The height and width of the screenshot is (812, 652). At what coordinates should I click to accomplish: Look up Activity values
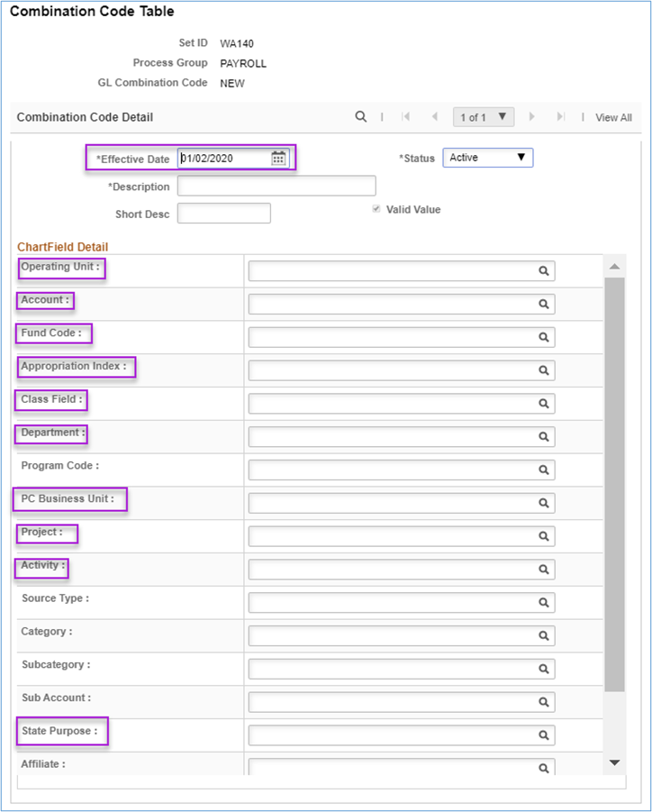543,570
